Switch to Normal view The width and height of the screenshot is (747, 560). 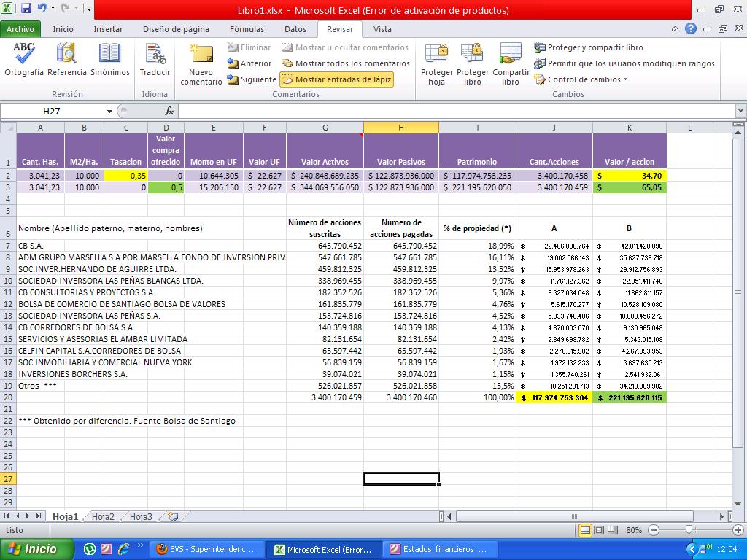585,530
